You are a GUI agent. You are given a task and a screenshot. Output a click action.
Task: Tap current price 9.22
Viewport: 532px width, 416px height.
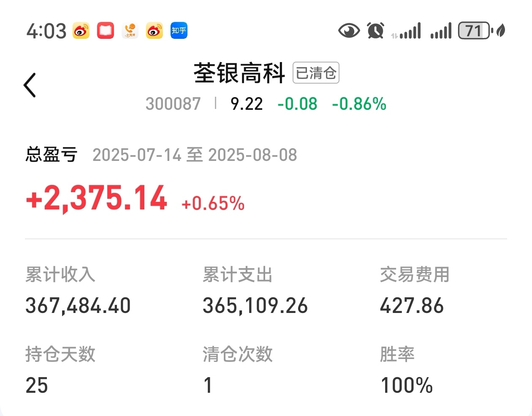[247, 104]
